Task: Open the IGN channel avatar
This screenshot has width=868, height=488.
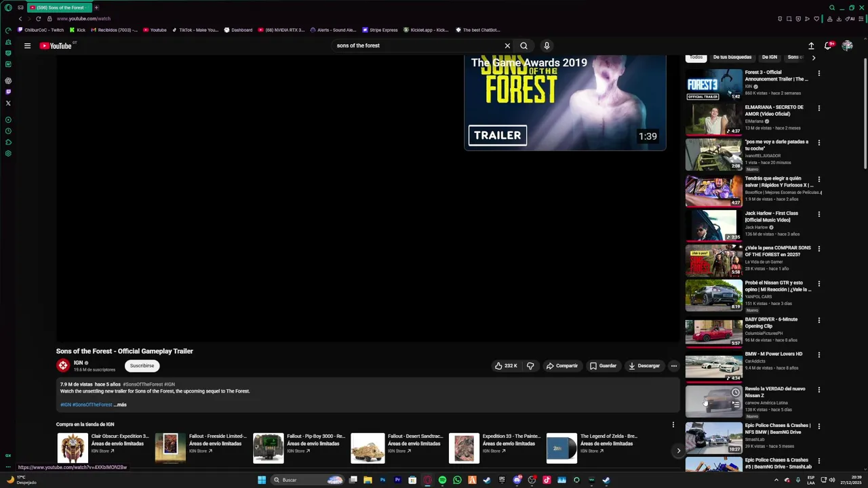Action: pos(63,365)
